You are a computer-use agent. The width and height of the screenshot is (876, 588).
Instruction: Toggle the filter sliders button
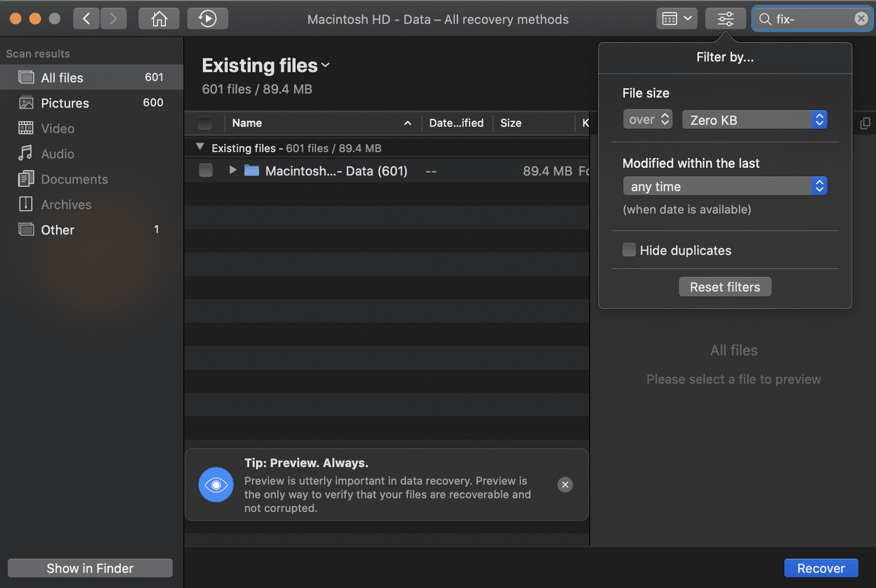click(726, 19)
